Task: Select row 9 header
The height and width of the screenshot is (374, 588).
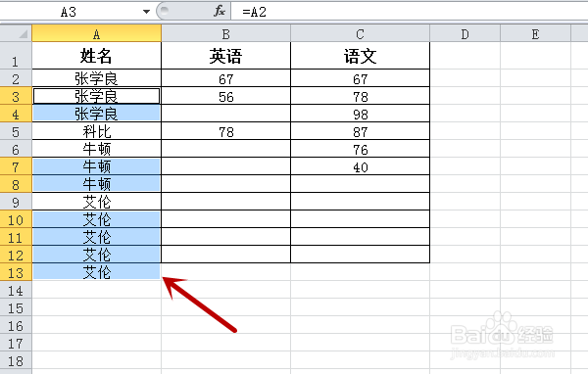Action: pos(16,202)
